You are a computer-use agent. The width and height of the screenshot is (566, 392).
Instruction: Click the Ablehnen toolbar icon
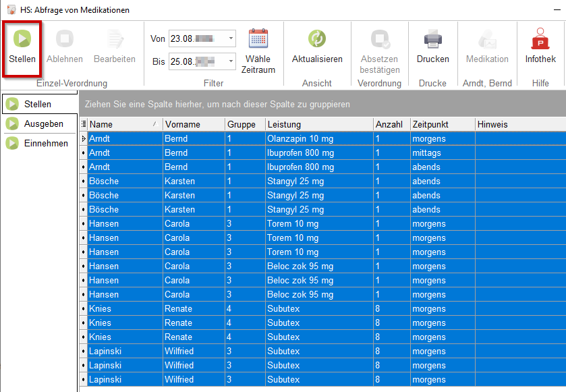(64, 39)
